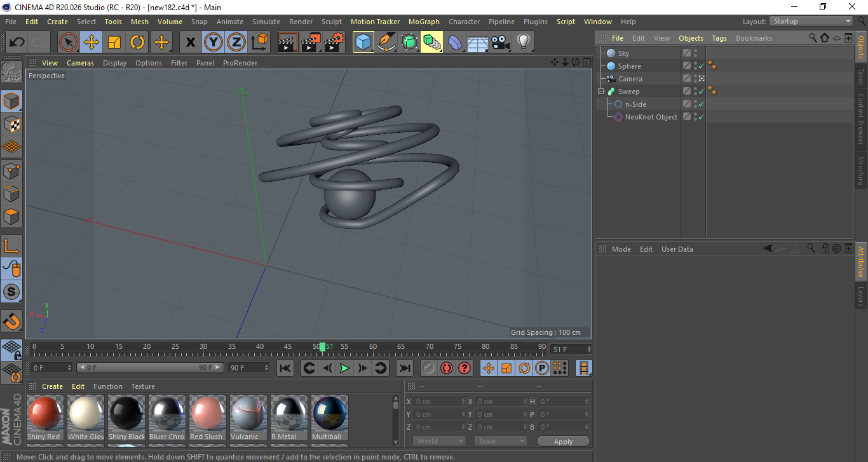Collapse the Sweep object hierarchy
Image resolution: width=868 pixels, height=462 pixels.
click(601, 92)
